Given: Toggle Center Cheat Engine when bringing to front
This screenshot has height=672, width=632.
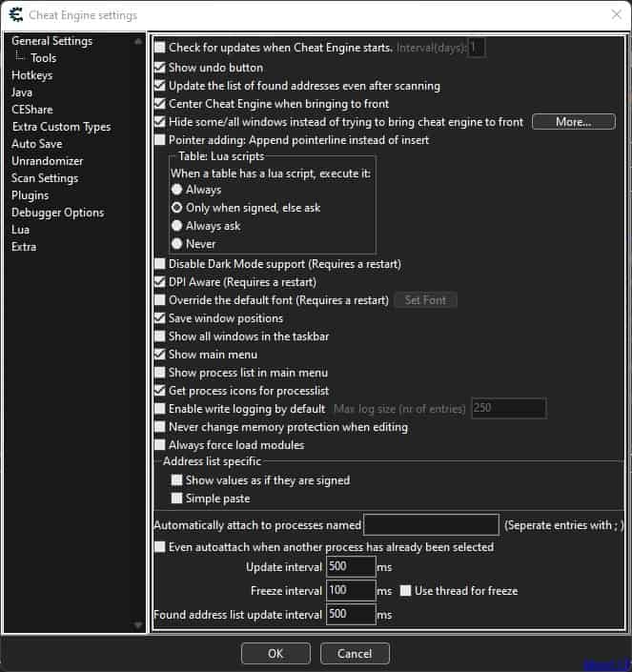Looking at the screenshot, I should click(x=160, y=104).
